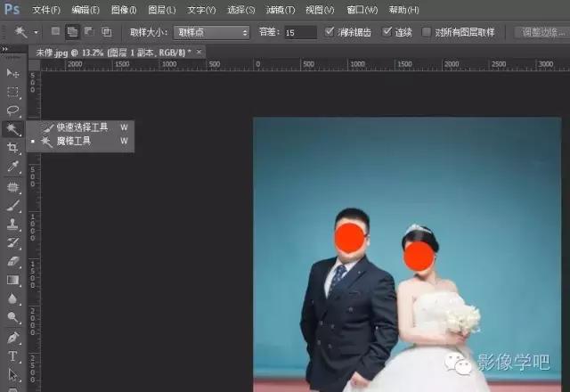Screen dimensions: 570x392
Task: Select the Eraser tool
Action: pos(12,261)
